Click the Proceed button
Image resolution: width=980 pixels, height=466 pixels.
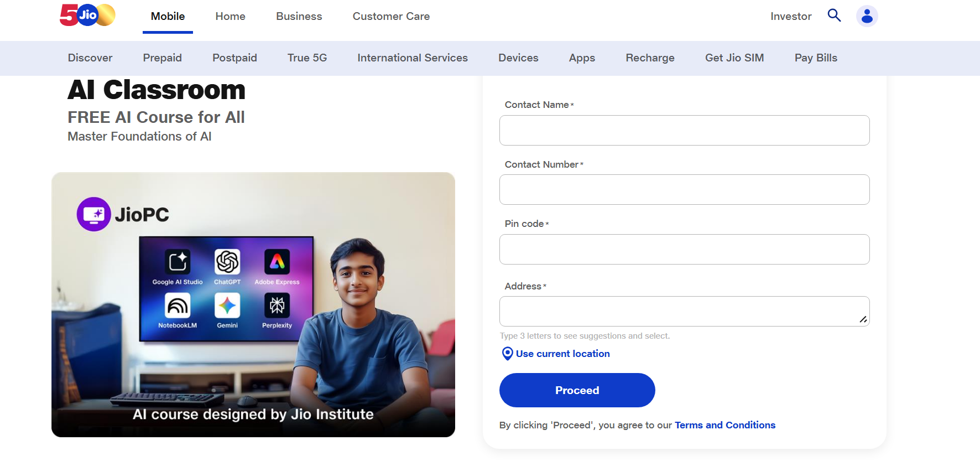pyautogui.click(x=577, y=390)
